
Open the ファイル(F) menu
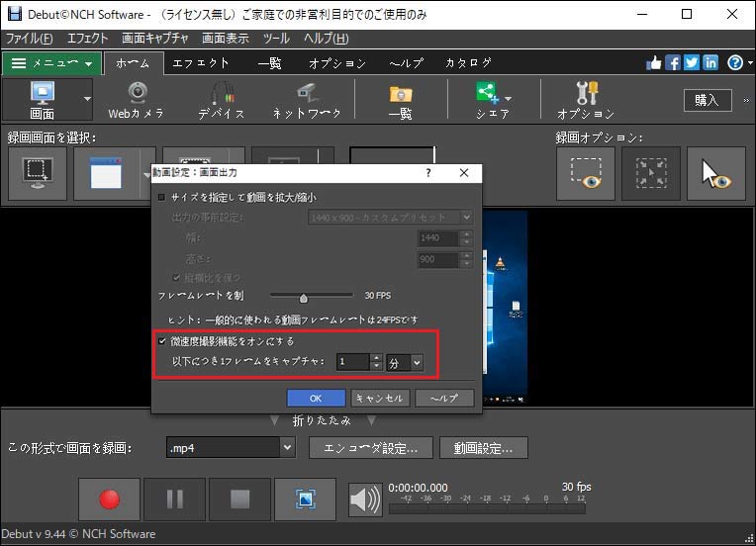pos(30,38)
